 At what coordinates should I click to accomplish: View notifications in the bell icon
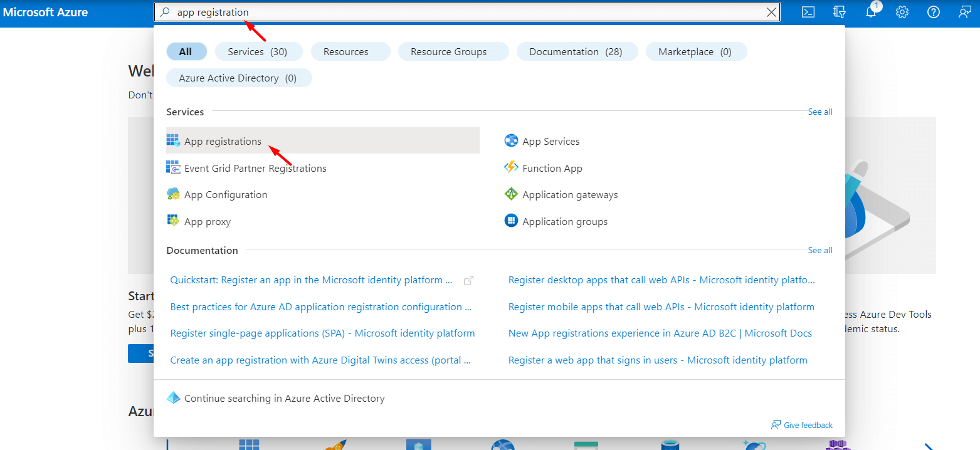click(x=871, y=11)
